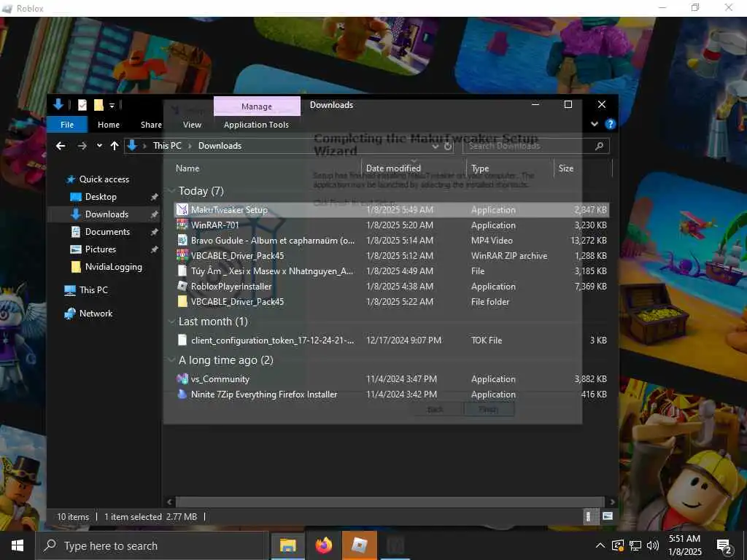Sort files by Date modified column

(x=393, y=168)
